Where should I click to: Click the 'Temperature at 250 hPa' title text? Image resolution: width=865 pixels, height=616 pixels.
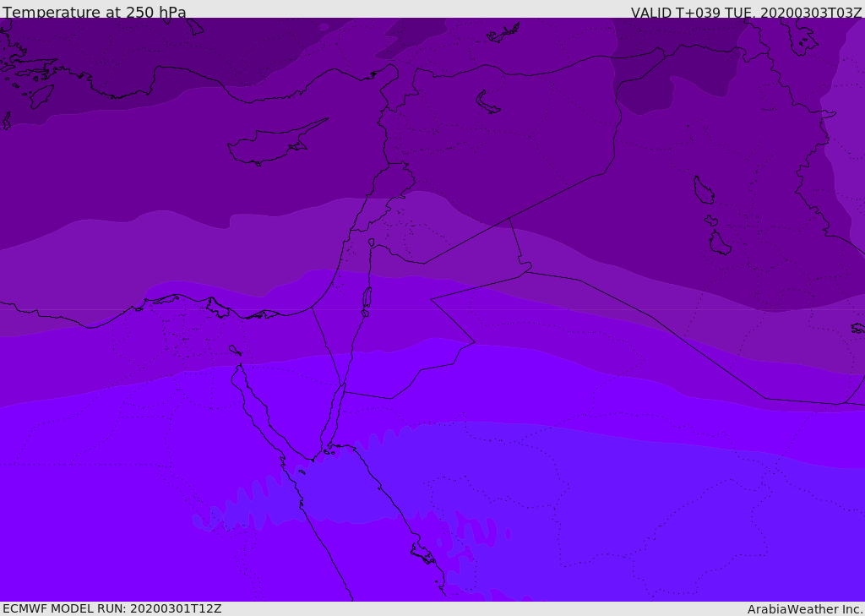(x=95, y=12)
